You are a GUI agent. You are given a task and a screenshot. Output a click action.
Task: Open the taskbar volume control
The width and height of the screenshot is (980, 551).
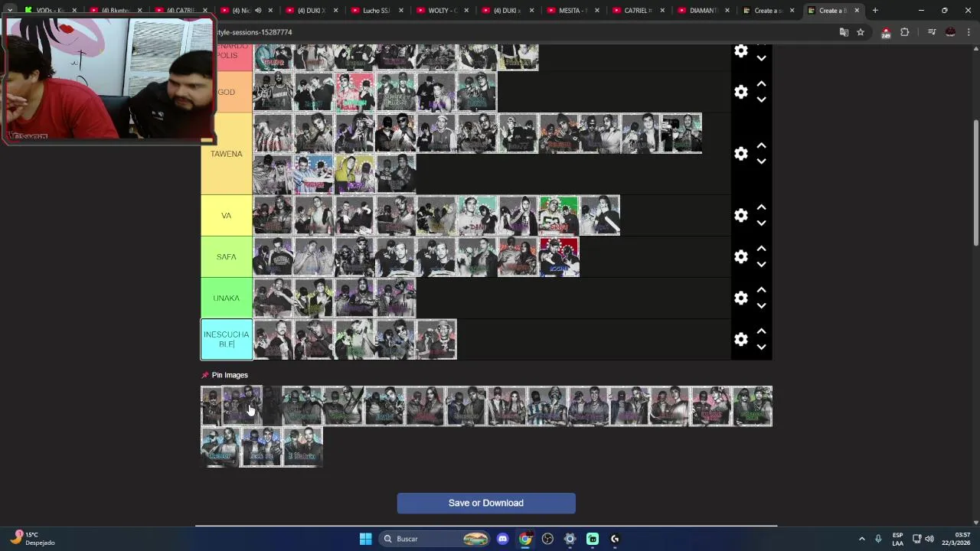[x=929, y=539]
